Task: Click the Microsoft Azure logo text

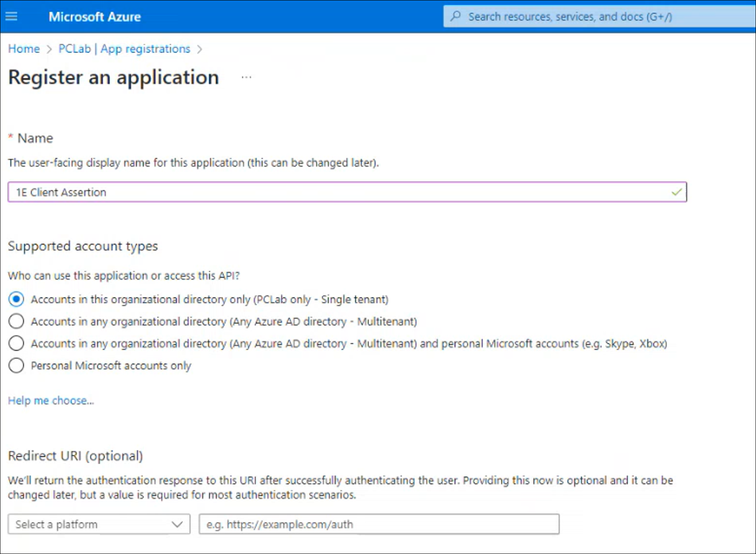Action: click(x=95, y=17)
